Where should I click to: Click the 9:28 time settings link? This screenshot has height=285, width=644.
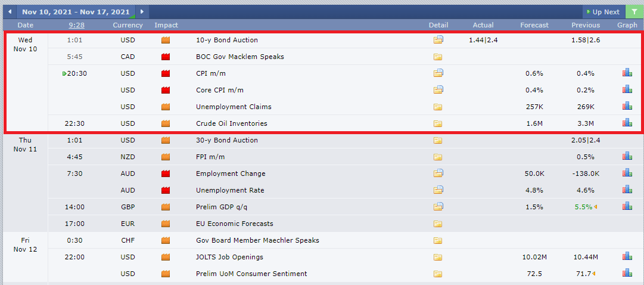(77, 25)
